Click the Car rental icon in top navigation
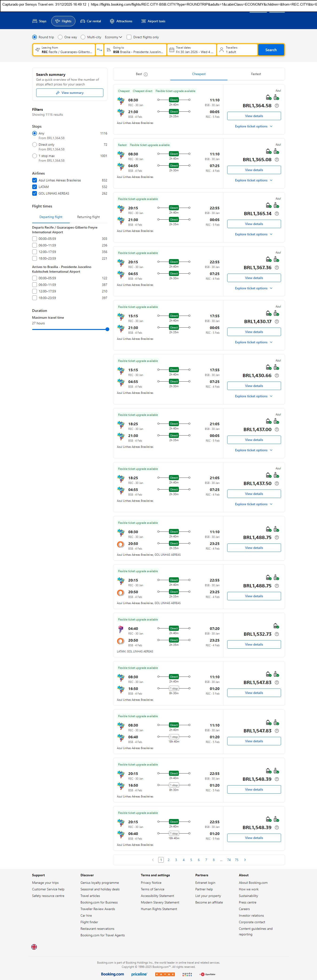This screenshot has height=980, width=317. click(x=83, y=21)
